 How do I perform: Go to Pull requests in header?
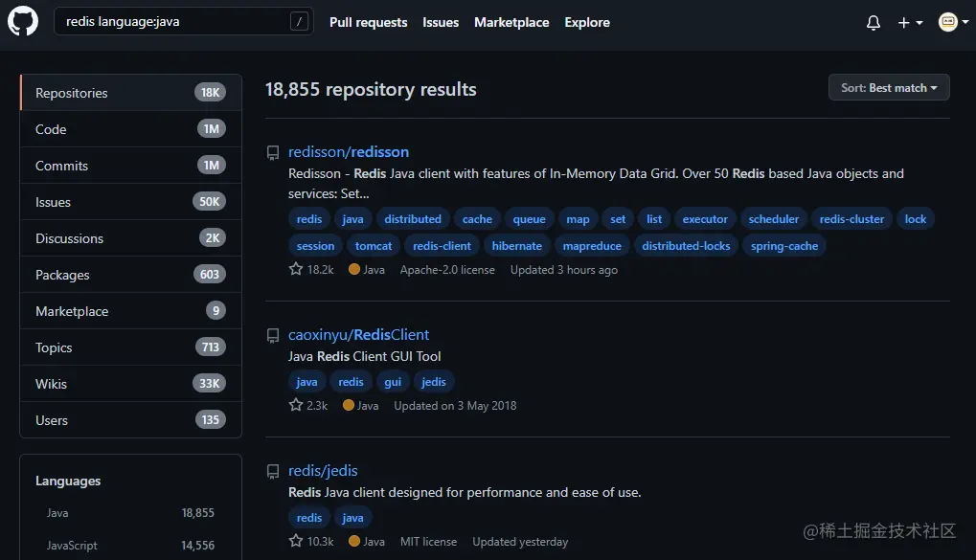(369, 22)
